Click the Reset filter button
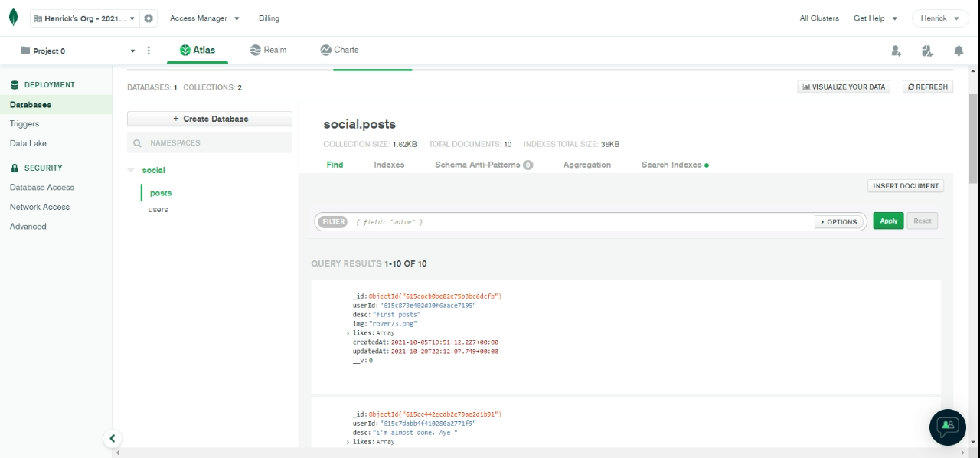 coord(922,221)
